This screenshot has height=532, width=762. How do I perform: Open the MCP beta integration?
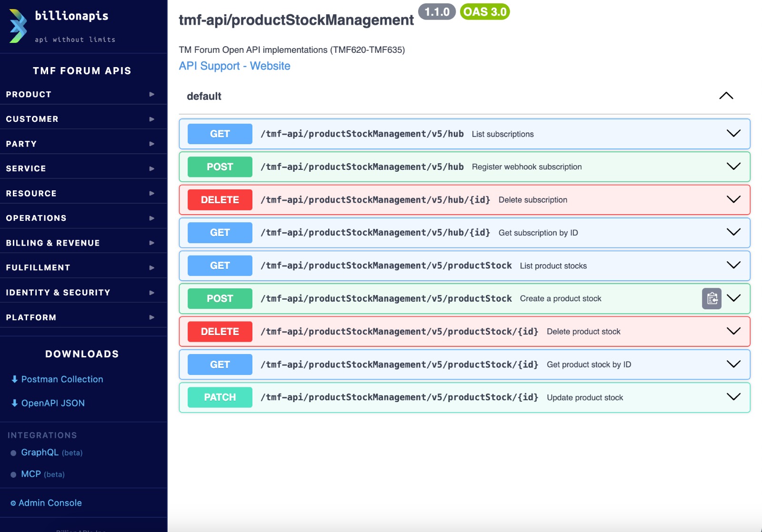(x=42, y=474)
